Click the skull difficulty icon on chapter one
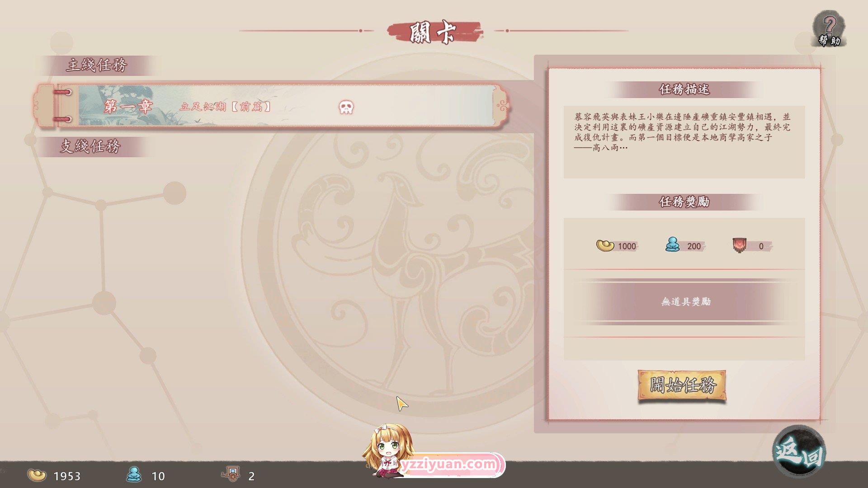Screen dimensions: 868x488 (x=346, y=107)
